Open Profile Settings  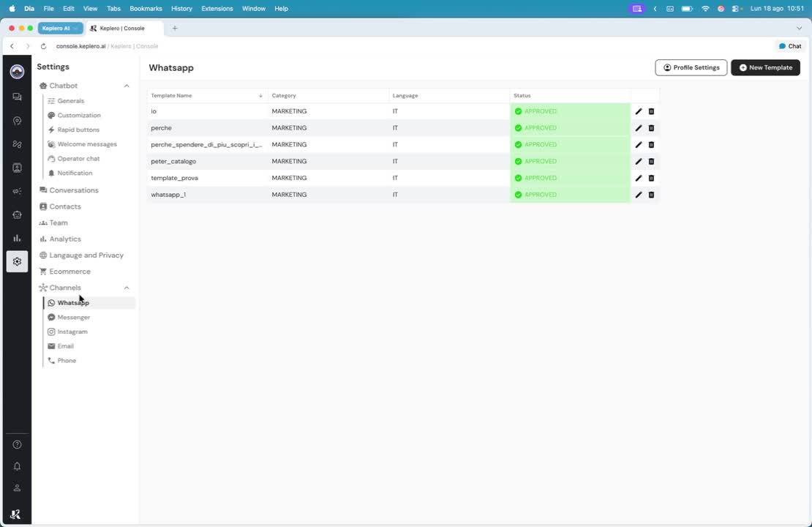point(691,67)
